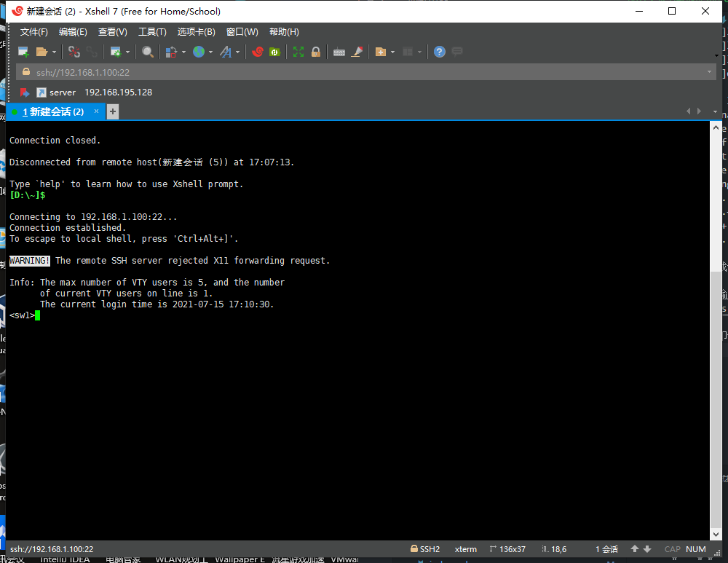The width and height of the screenshot is (728, 563).
Task: Click the terminal scrollbar down arrow
Action: [716, 534]
